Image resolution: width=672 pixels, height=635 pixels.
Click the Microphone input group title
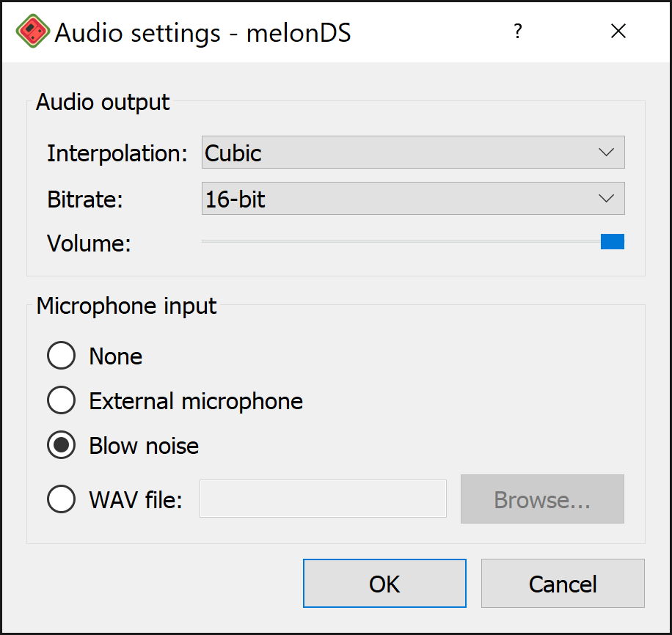126,306
